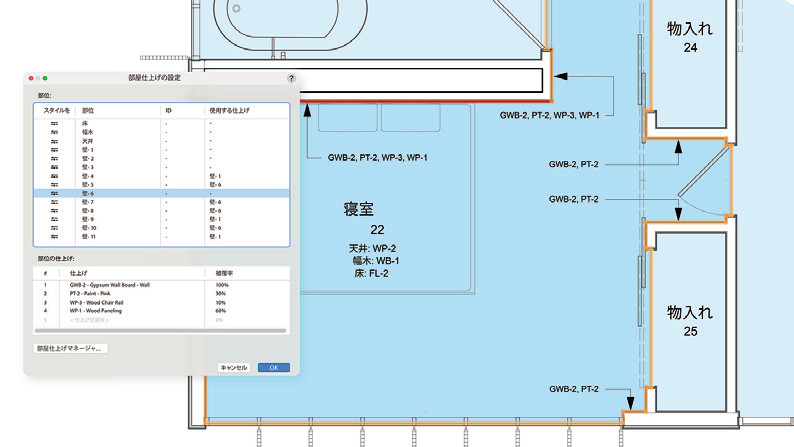Click style icon in the 壁-5 row

[x=54, y=185]
